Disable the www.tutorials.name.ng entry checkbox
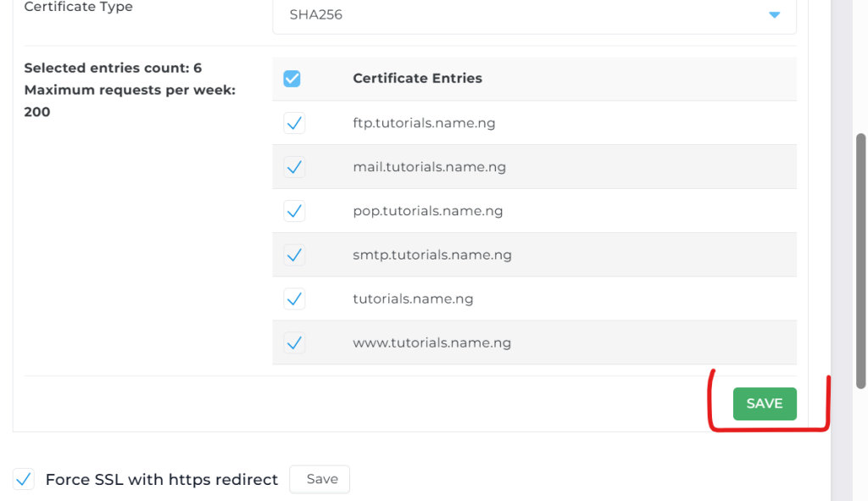868x501 pixels. (x=294, y=343)
